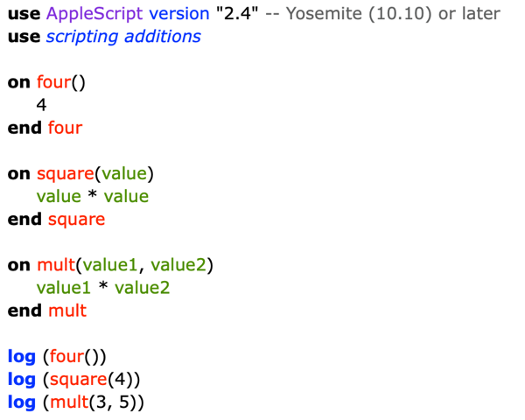Click the asterisk in value * value
Viewport: 525px width, 420px height.
[x=93, y=194]
